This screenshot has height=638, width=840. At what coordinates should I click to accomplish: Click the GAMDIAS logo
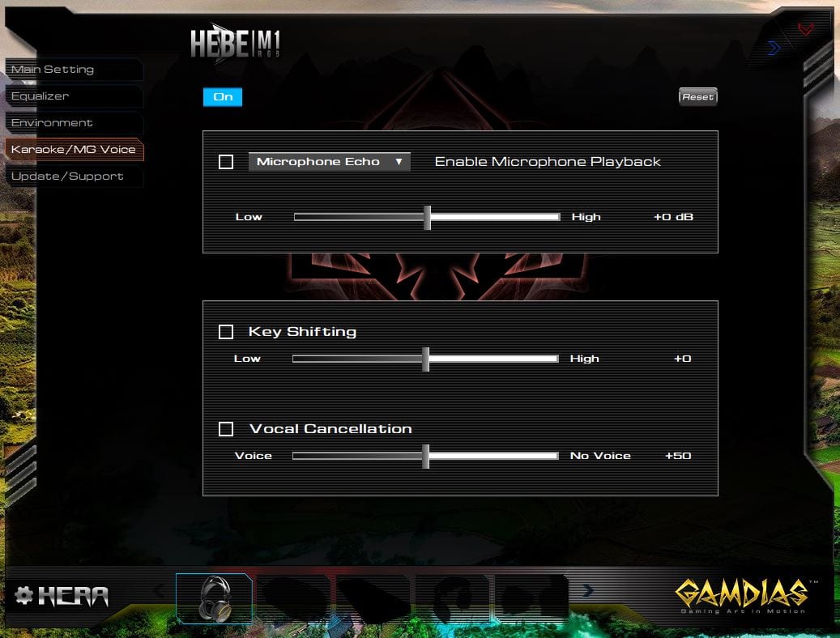click(744, 596)
